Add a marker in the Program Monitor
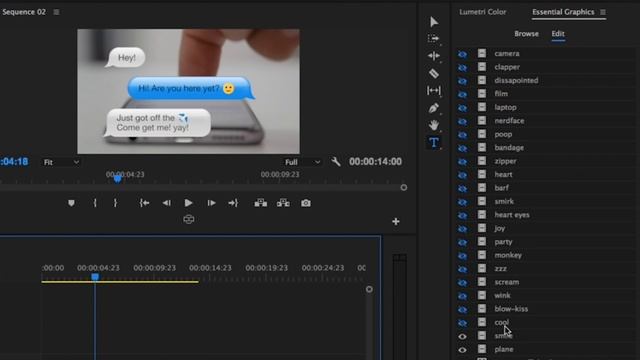The height and width of the screenshot is (360, 640). click(71, 203)
